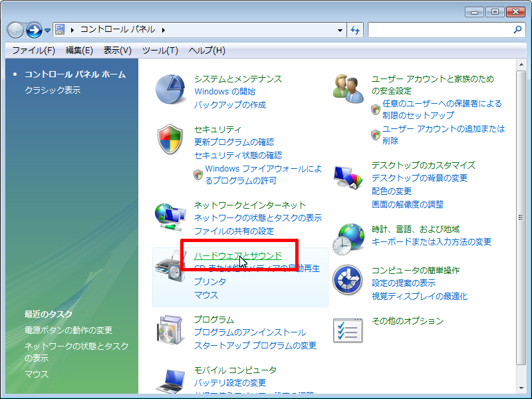532x399 pixels.
Task: Click the search magnifier icon
Action: pos(517,30)
